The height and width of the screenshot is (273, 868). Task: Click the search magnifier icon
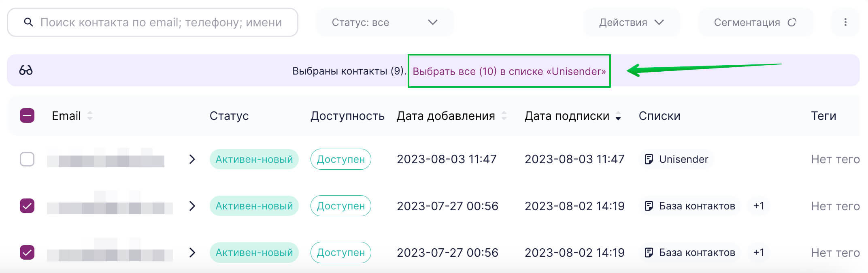click(28, 22)
